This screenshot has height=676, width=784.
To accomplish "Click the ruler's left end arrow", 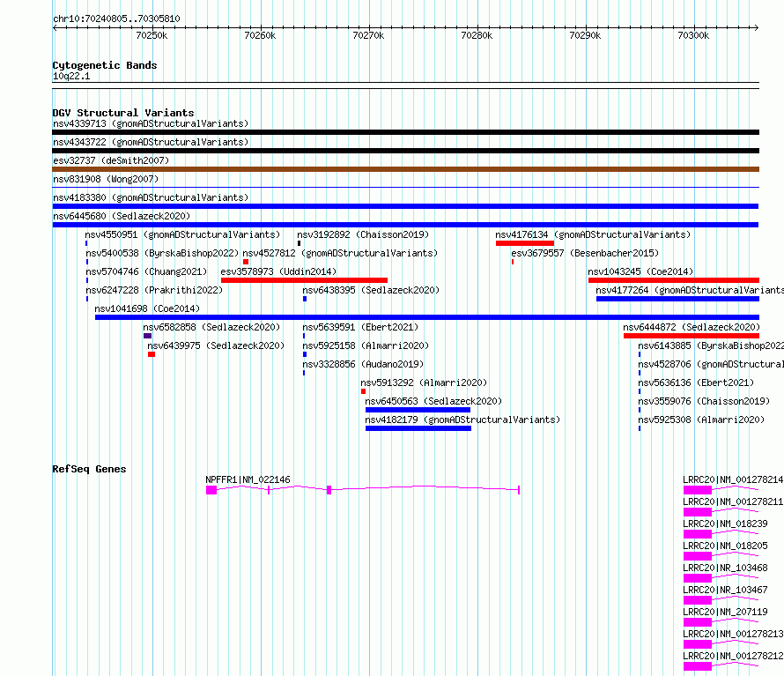I will (x=55, y=27).
